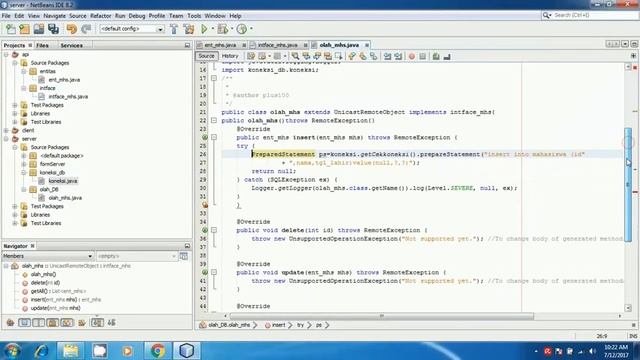The image size is (640, 360).
Task: Collapse the insert method fold on line 24
Action: (x=213, y=138)
